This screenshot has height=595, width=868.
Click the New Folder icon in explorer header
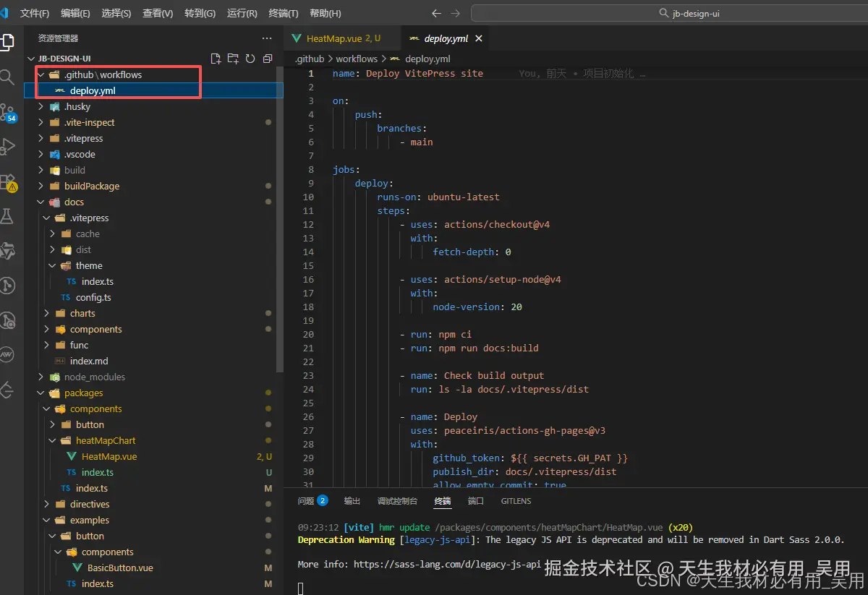(232, 59)
